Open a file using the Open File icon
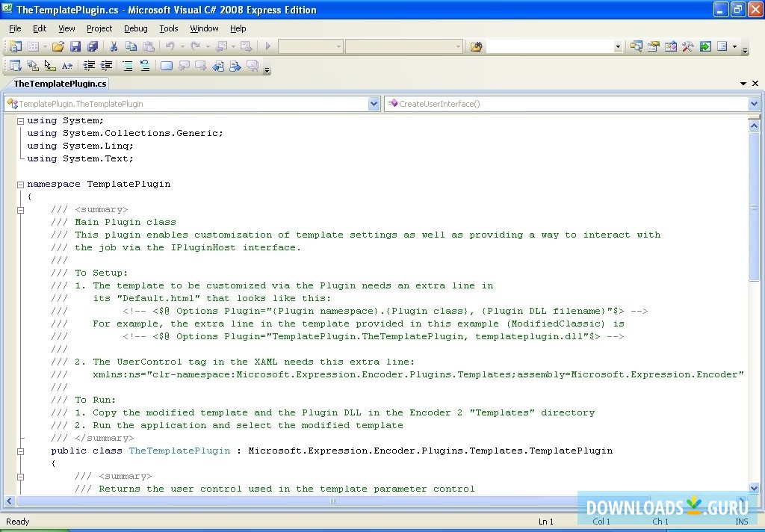The width and height of the screenshot is (765, 532). [x=58, y=46]
